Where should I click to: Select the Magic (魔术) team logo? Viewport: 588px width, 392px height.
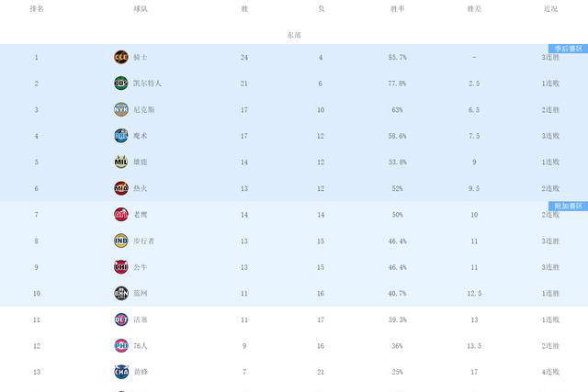pyautogui.click(x=120, y=136)
